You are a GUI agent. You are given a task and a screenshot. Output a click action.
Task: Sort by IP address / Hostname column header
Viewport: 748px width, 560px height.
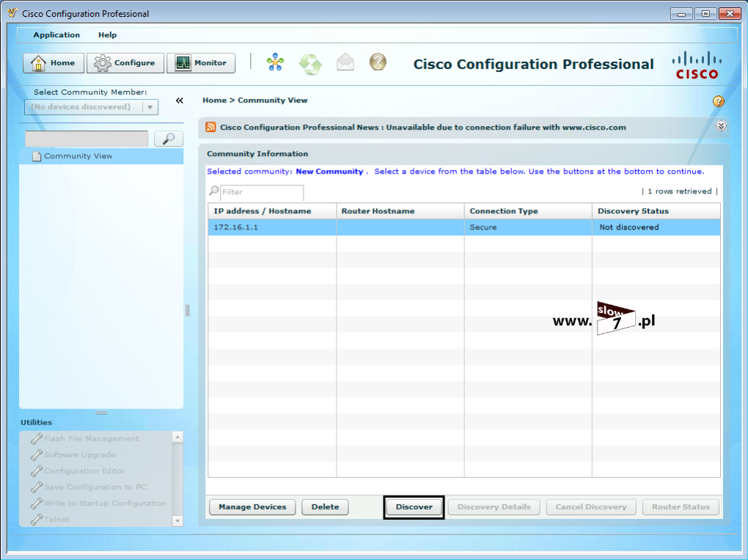272,211
